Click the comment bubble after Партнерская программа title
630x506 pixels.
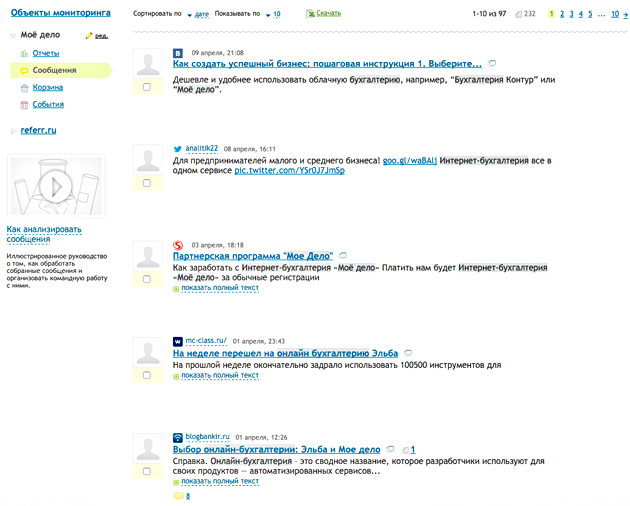[x=343, y=256]
